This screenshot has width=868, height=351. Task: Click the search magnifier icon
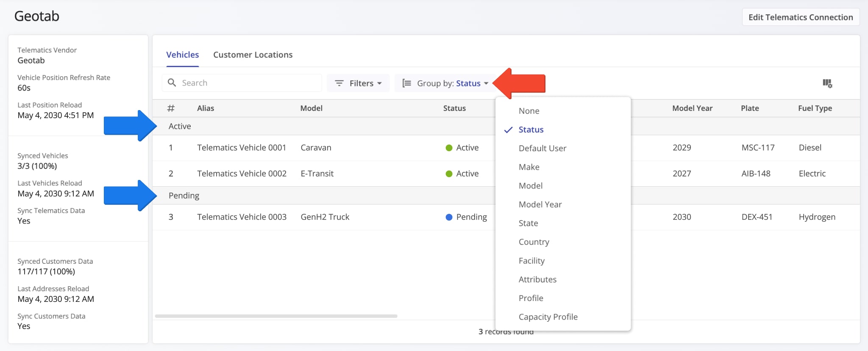tap(172, 83)
